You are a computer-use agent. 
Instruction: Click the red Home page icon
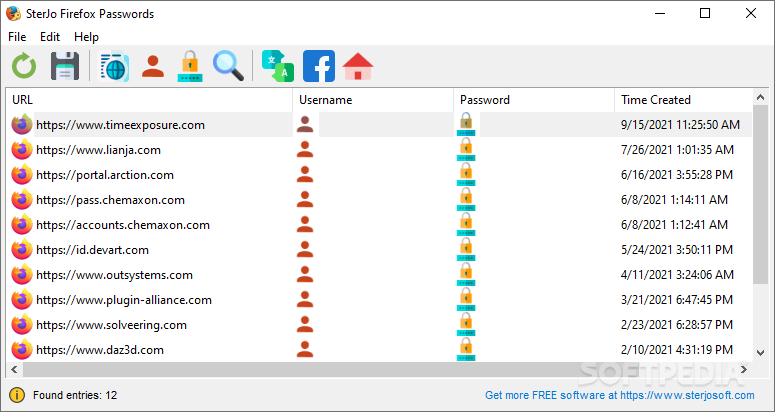pos(358,66)
